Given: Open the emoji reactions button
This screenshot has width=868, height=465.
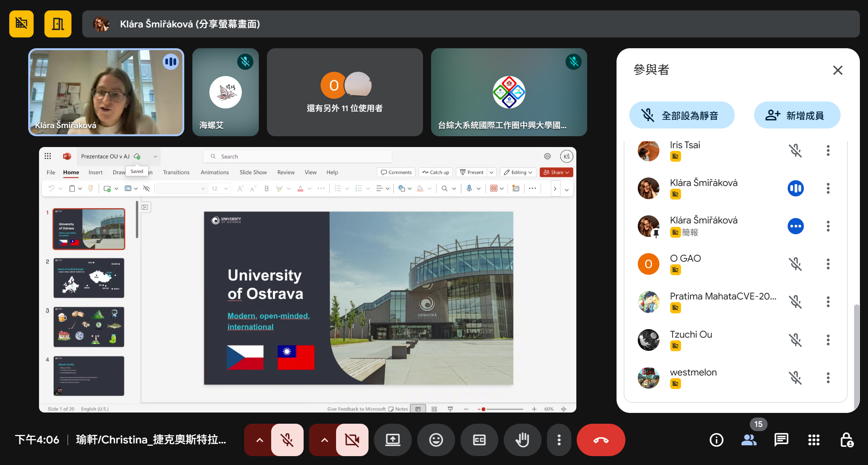Looking at the screenshot, I should 436,440.
